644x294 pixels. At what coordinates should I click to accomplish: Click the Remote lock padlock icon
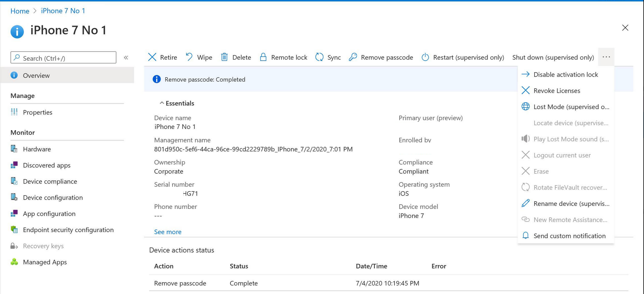click(263, 57)
